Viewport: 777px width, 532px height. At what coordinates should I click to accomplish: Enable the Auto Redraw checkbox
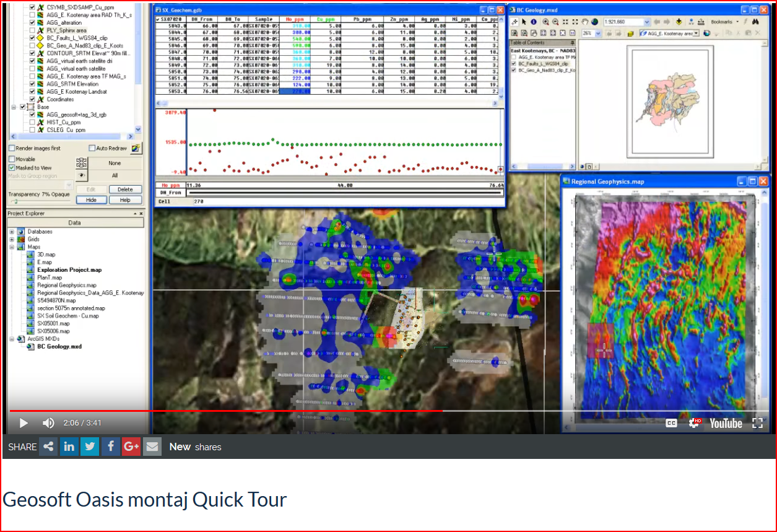92,149
